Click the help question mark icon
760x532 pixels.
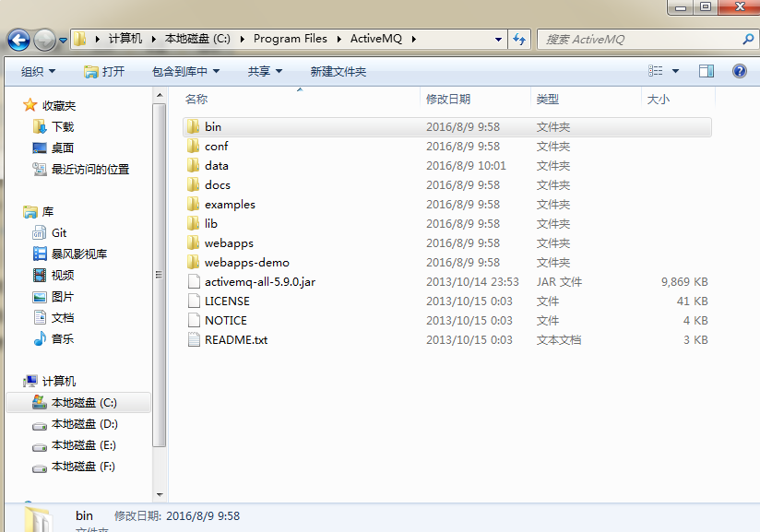click(x=739, y=71)
